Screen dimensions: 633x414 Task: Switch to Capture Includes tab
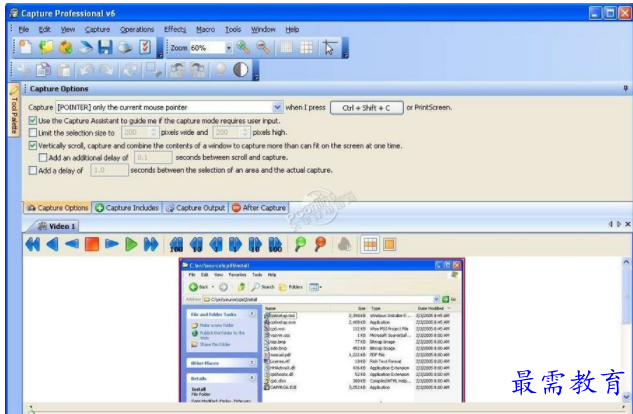pos(127,208)
